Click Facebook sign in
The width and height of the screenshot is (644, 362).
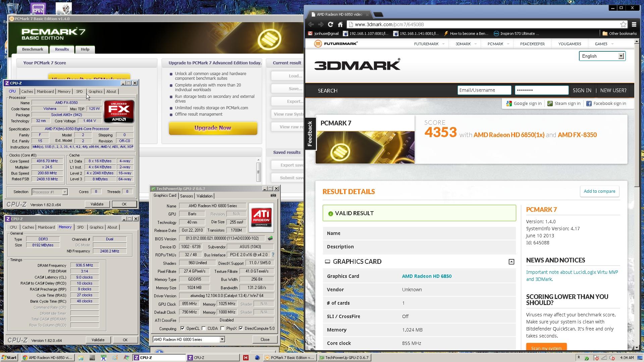pyautogui.click(x=606, y=103)
